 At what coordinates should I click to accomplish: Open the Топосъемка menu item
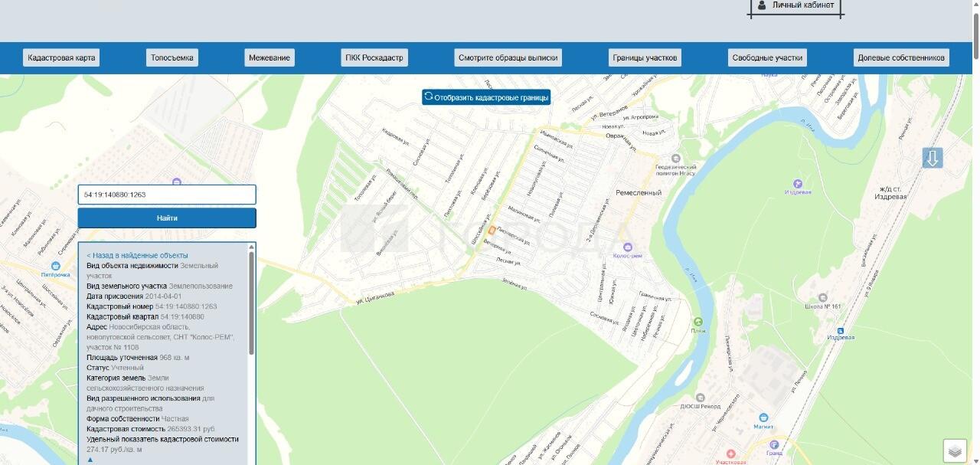click(x=172, y=57)
